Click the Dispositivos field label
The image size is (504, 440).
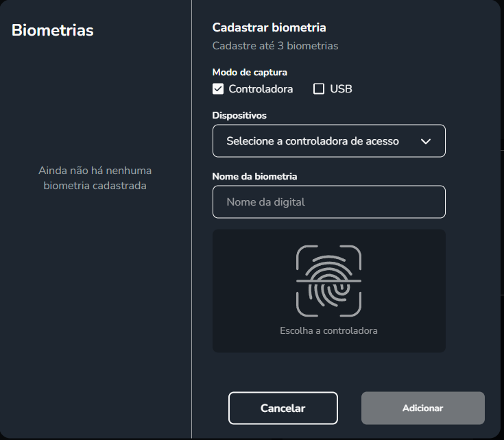[x=239, y=115]
